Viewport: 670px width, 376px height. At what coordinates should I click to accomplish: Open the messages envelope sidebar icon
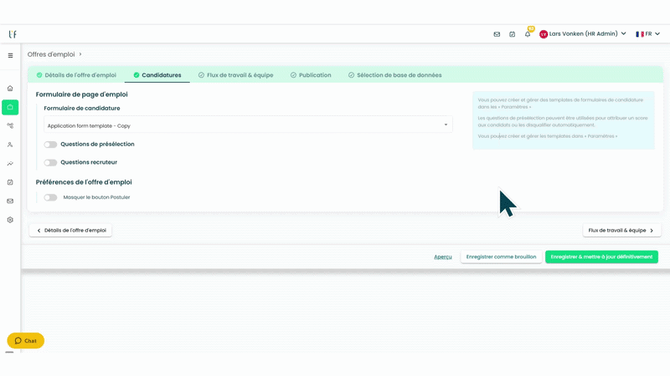10,201
